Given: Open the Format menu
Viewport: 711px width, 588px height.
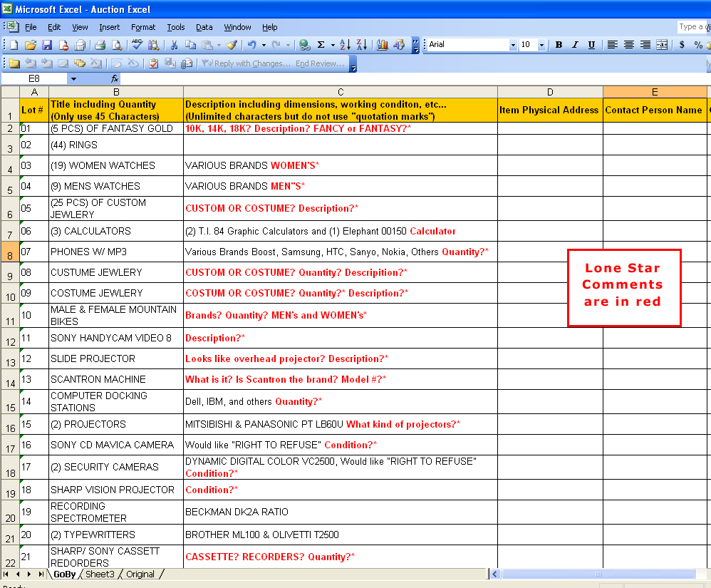Looking at the screenshot, I should (x=142, y=27).
